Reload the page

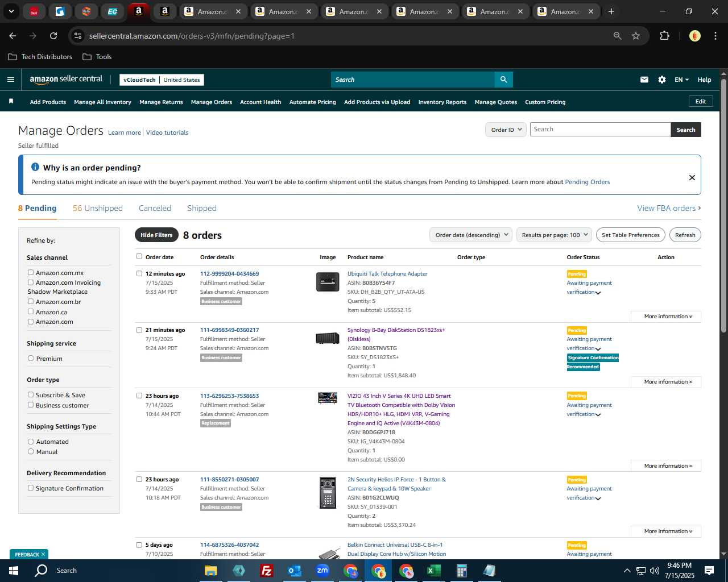[53, 36]
